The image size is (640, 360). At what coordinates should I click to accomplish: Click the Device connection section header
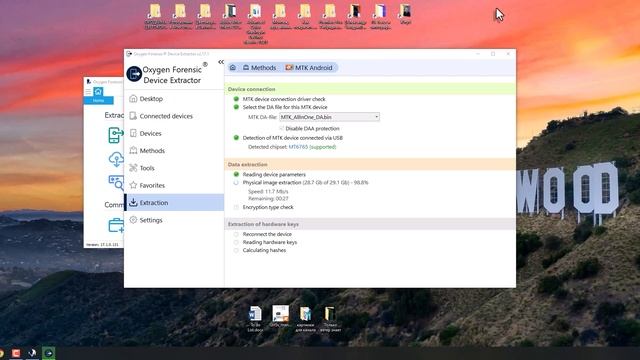(370, 89)
